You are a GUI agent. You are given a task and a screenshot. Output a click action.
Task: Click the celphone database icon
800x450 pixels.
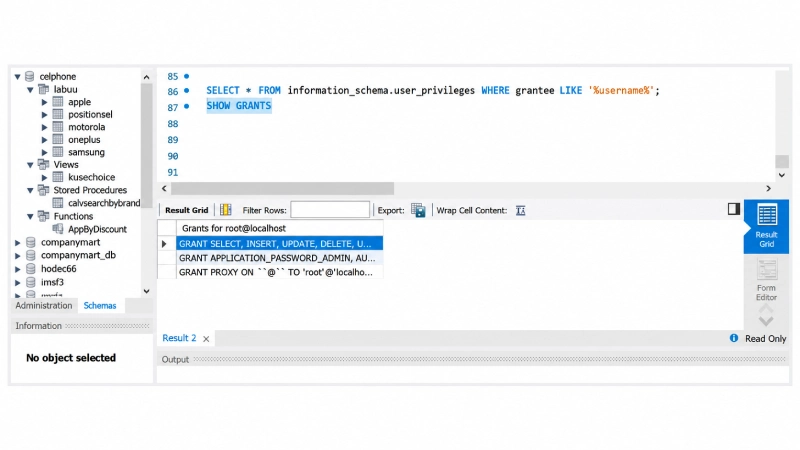pos(30,77)
